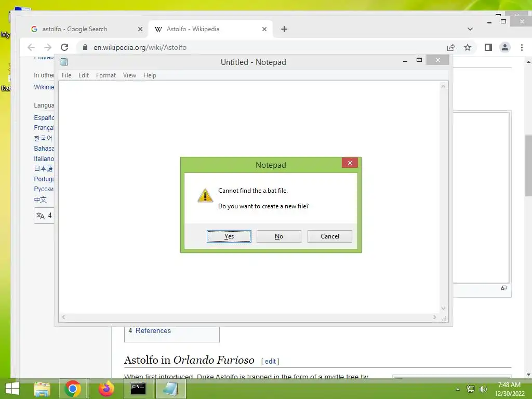The width and height of the screenshot is (532, 399).
Task: Open Chrome three-dot menu
Action: pyautogui.click(x=522, y=47)
